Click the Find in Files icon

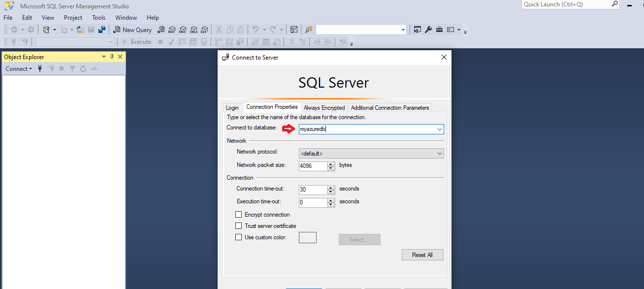click(309, 30)
